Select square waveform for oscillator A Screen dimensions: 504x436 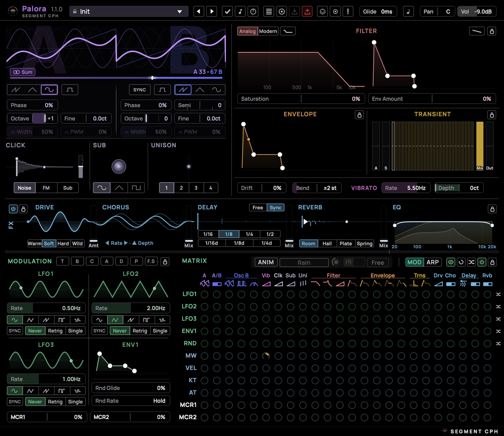[70, 90]
